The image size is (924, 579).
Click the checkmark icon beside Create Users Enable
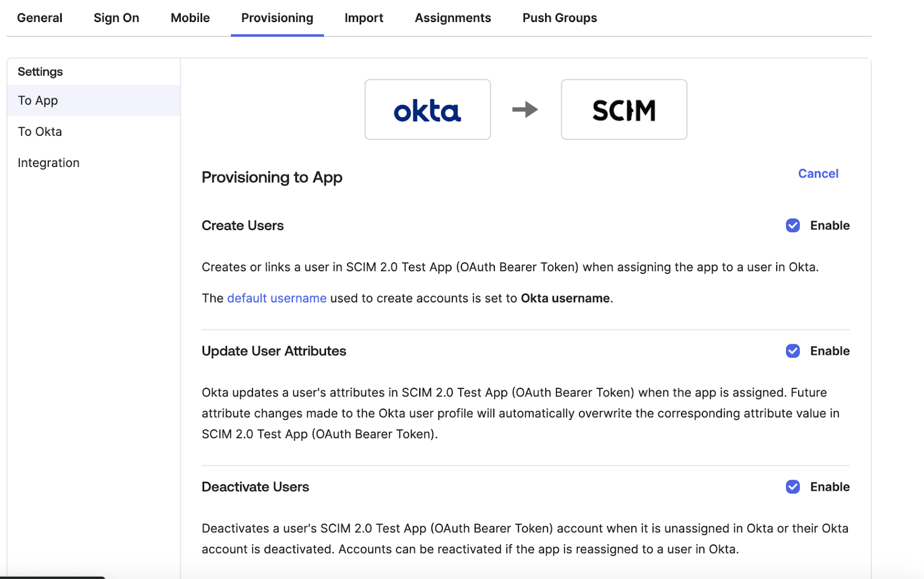point(793,225)
